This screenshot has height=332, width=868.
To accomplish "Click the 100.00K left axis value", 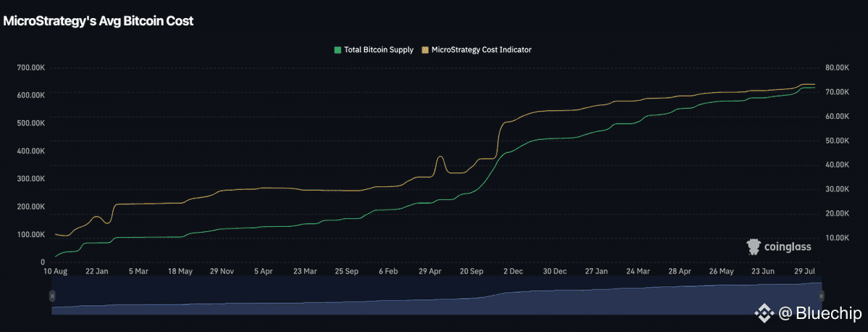I will pos(31,234).
